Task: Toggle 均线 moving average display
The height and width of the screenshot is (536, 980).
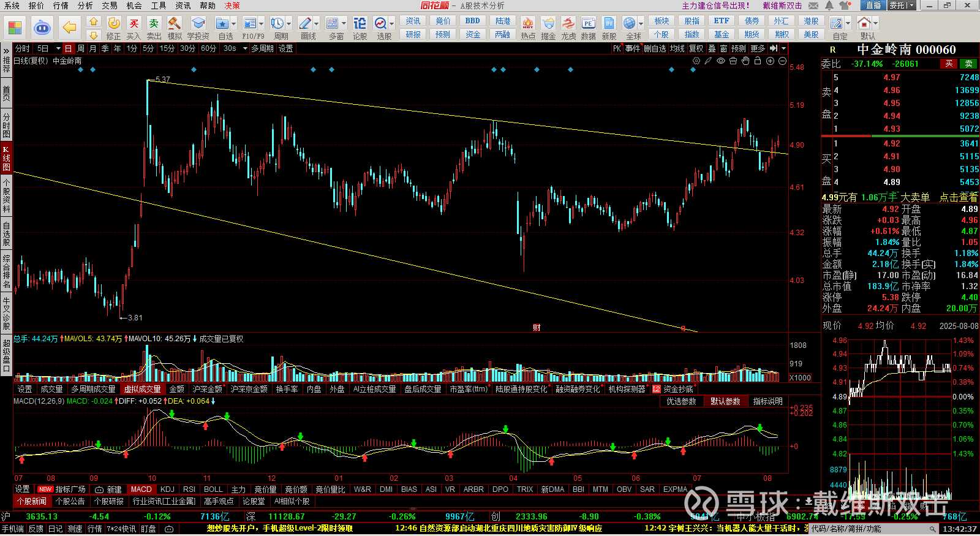Action: (677, 48)
